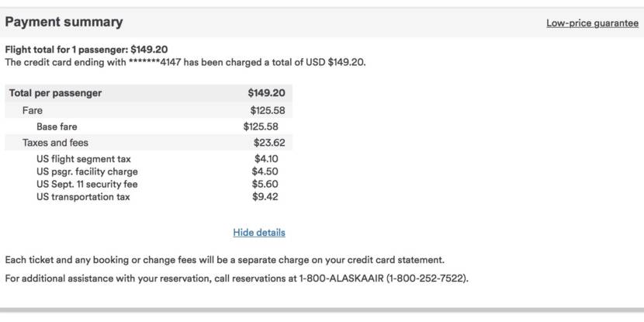Click the Total per passenger row label
Viewport: 644px width, 322px height.
55,93
